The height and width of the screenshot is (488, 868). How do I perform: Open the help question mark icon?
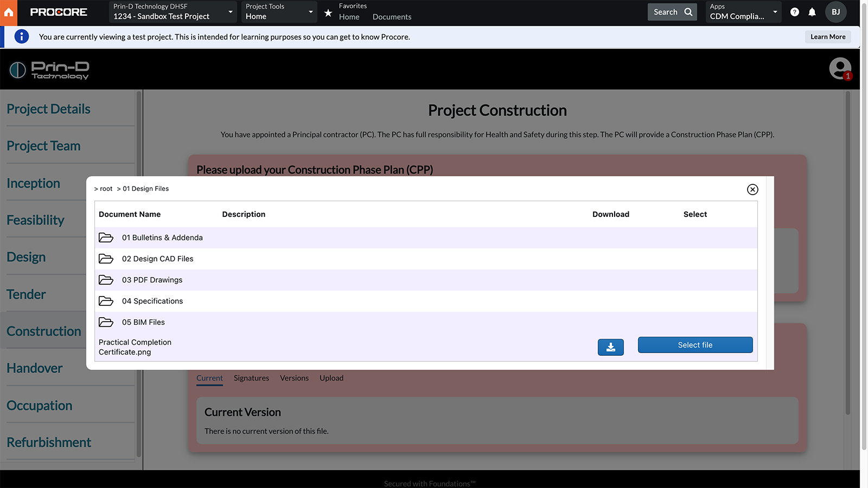pos(794,12)
